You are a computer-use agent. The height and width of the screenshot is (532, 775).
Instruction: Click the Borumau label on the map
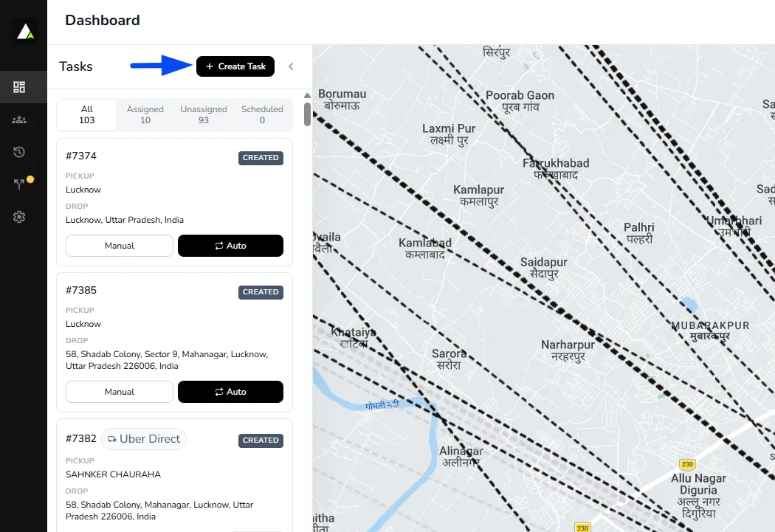coord(342,100)
